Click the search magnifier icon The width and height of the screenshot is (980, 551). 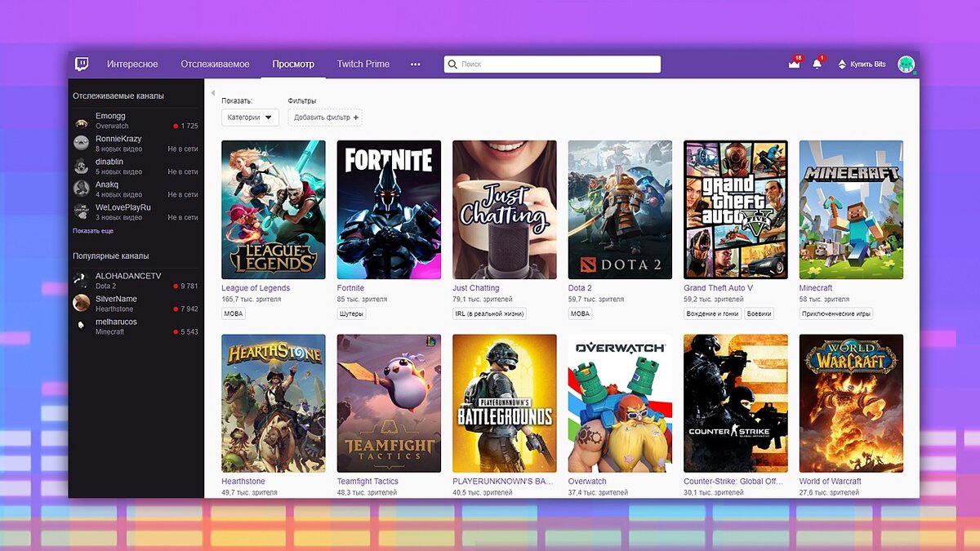452,64
